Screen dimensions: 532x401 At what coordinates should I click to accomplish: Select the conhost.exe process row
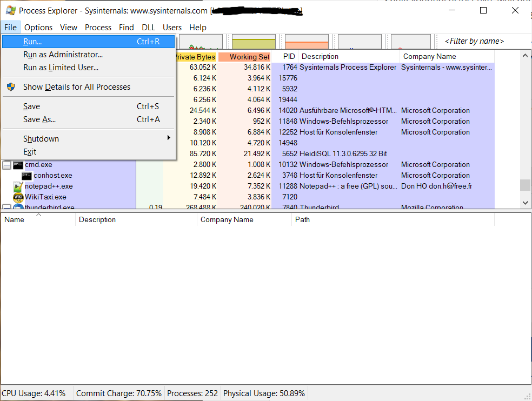point(248,176)
